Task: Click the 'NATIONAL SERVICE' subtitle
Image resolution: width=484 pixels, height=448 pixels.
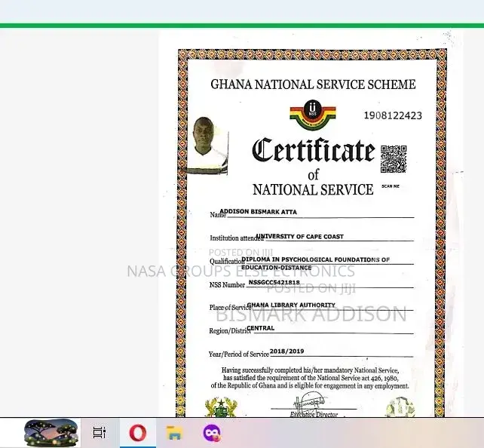Action: tap(313, 189)
